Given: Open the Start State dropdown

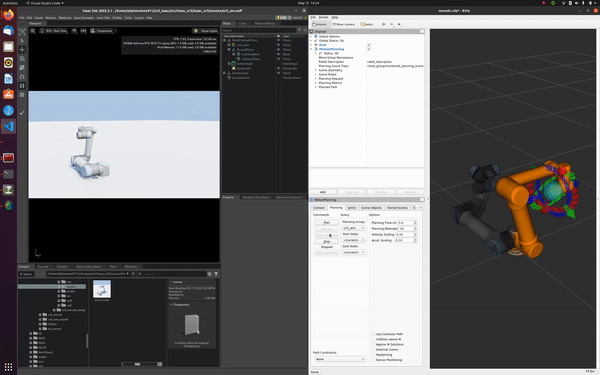Looking at the screenshot, I should point(354,240).
